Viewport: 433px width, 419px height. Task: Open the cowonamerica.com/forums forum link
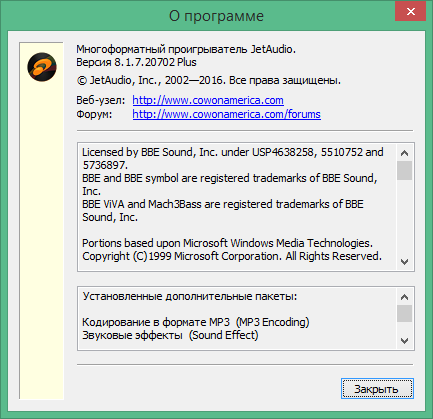[227, 114]
